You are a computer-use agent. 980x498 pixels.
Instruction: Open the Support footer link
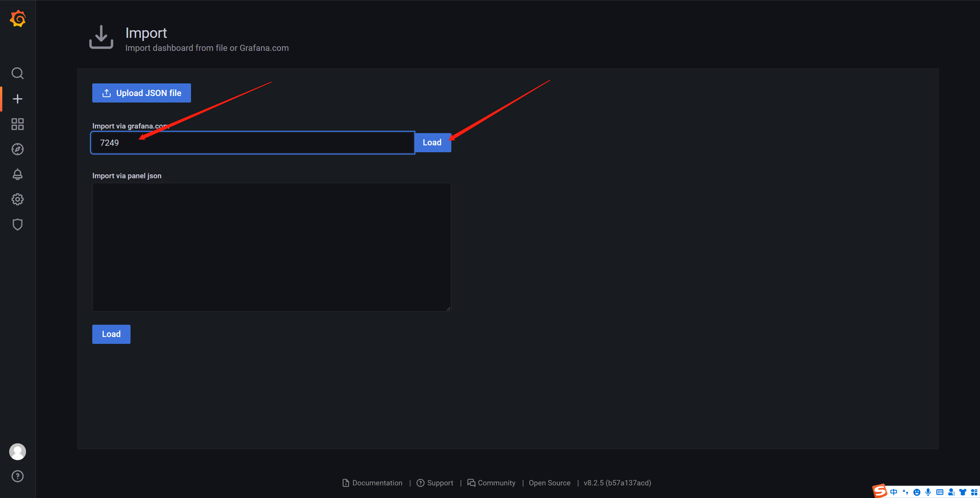[439, 483]
